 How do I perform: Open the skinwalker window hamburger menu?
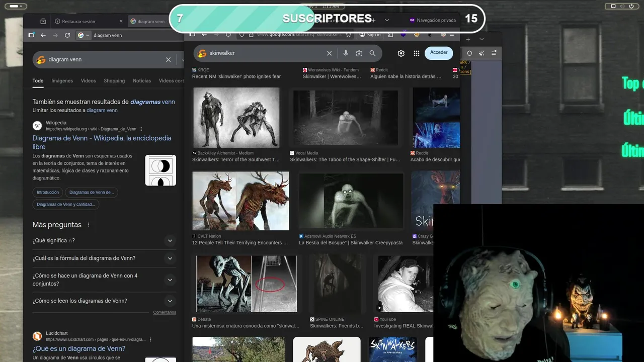coord(452,35)
